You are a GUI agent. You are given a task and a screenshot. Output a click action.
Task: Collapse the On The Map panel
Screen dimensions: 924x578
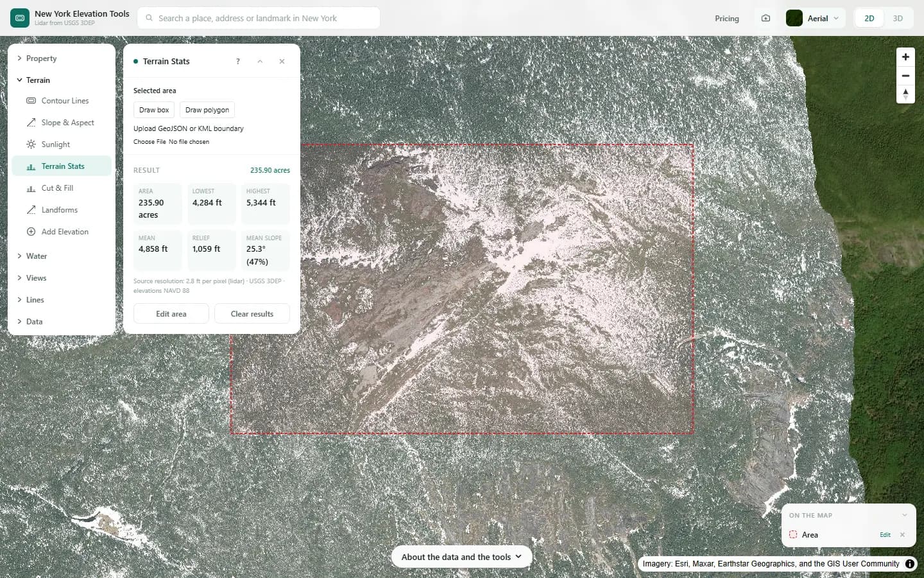905,515
